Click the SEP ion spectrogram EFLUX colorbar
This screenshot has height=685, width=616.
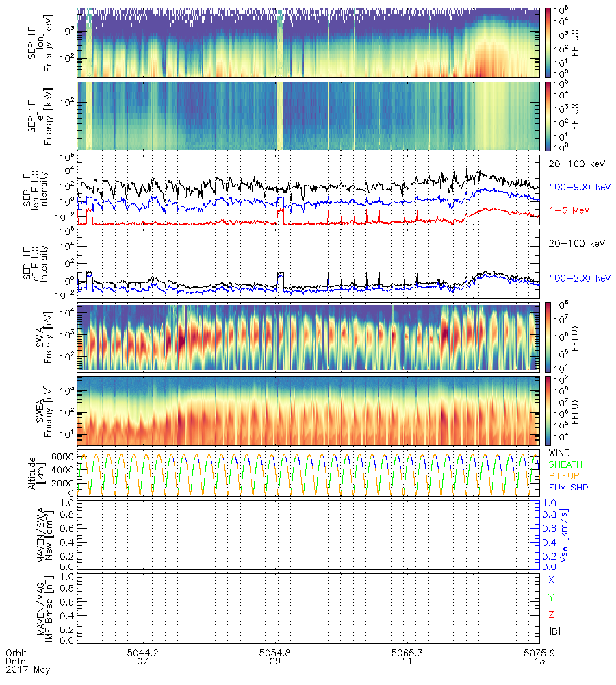(548, 42)
